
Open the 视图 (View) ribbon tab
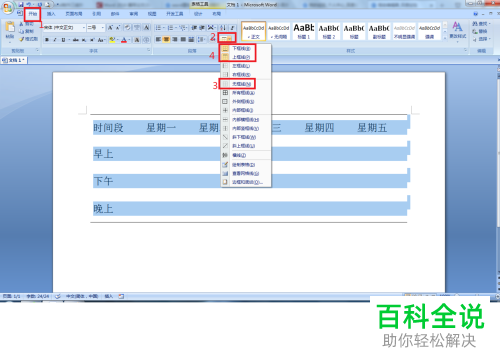click(x=152, y=14)
